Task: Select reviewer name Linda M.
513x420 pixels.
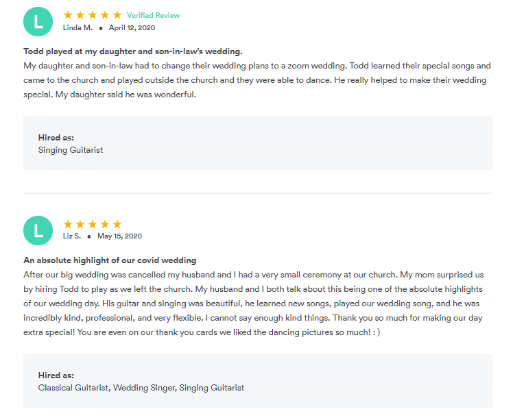Action: point(77,27)
